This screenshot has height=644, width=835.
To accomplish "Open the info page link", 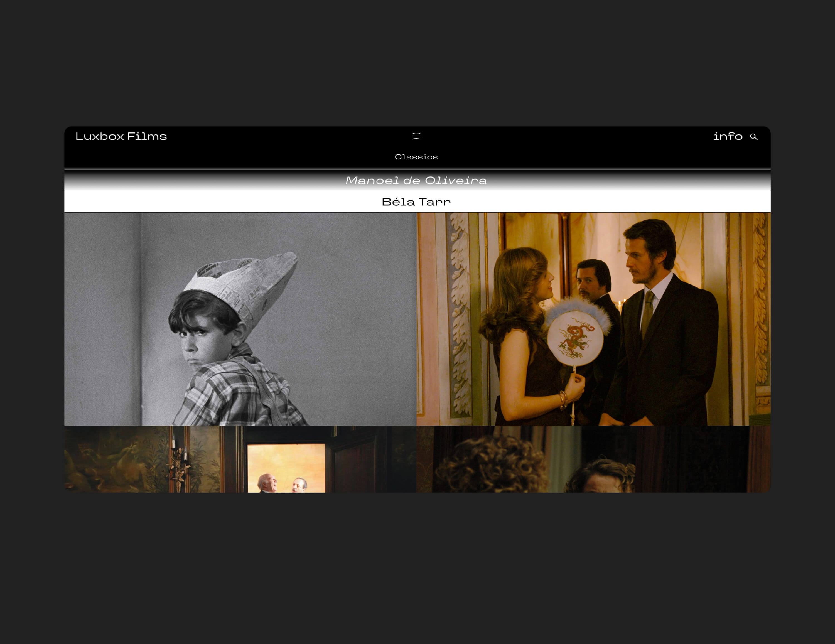I will click(728, 136).
